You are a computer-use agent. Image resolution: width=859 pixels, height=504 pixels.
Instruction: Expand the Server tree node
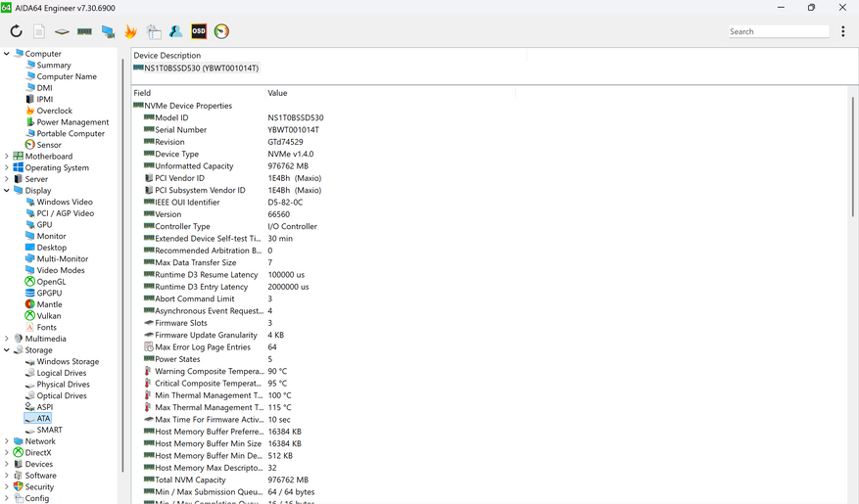[x=7, y=179]
